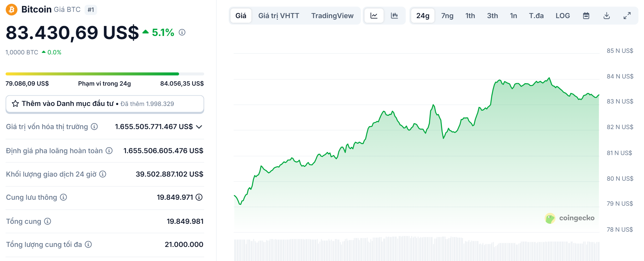Click the 21.000.000 max supply value
This screenshot has width=644, height=261.
(184, 244)
